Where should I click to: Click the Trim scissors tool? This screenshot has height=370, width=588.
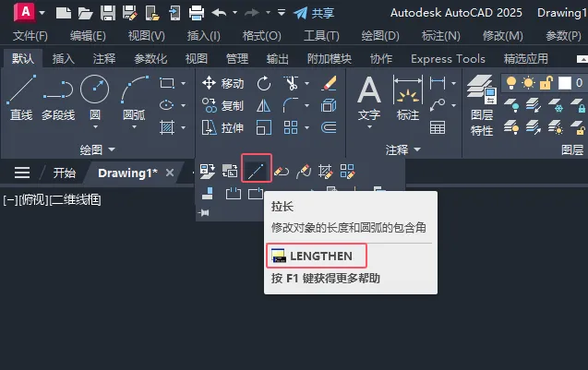pyautogui.click(x=291, y=83)
